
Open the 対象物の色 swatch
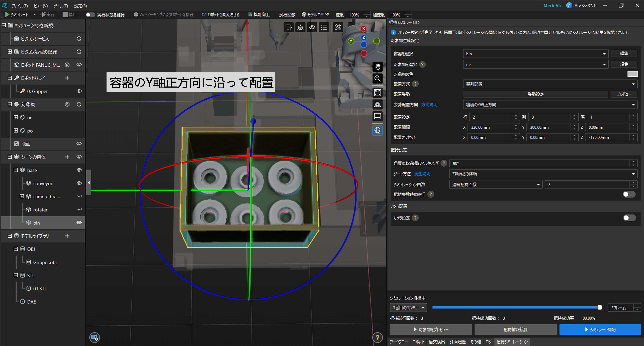pyautogui.click(x=632, y=74)
